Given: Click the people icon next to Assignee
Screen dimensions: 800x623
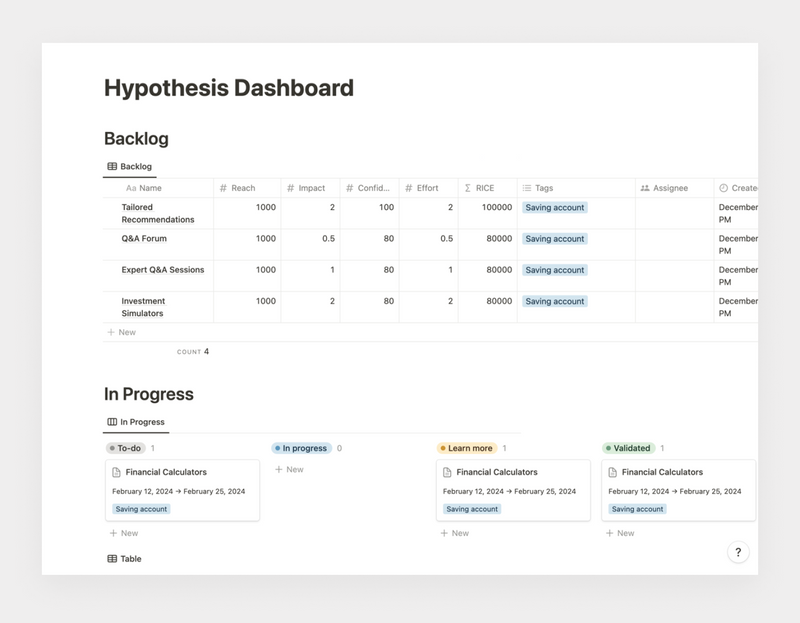Looking at the screenshot, I should [x=645, y=188].
